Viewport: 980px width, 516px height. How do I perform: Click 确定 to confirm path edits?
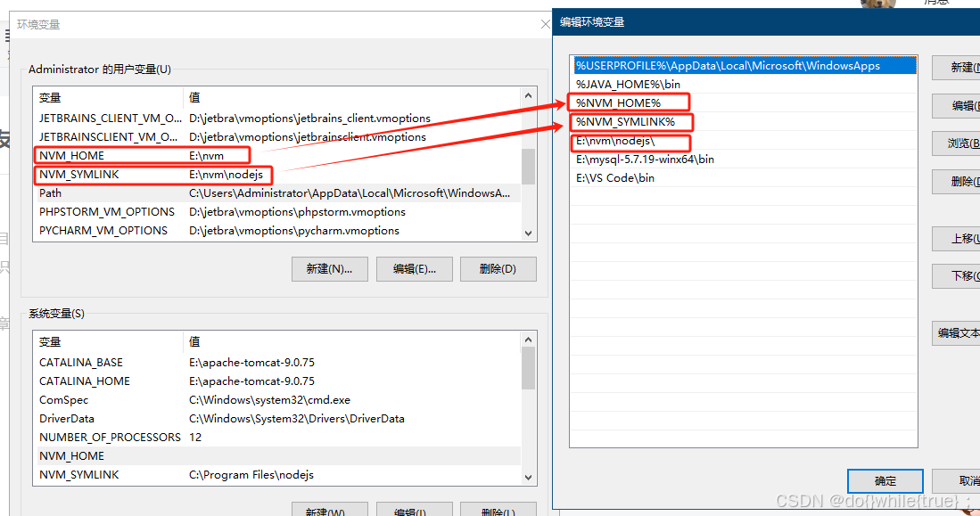[885, 479]
